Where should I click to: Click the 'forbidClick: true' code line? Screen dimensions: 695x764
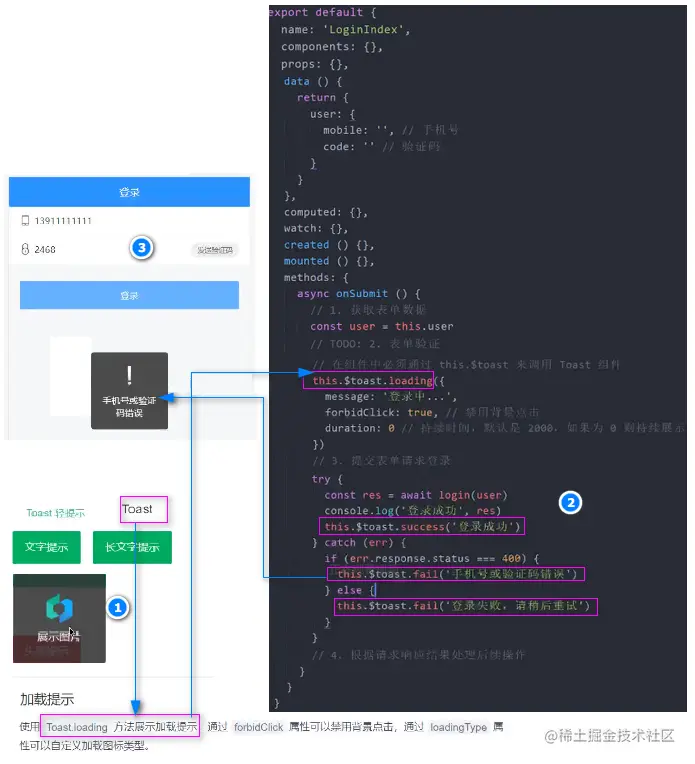click(431, 412)
